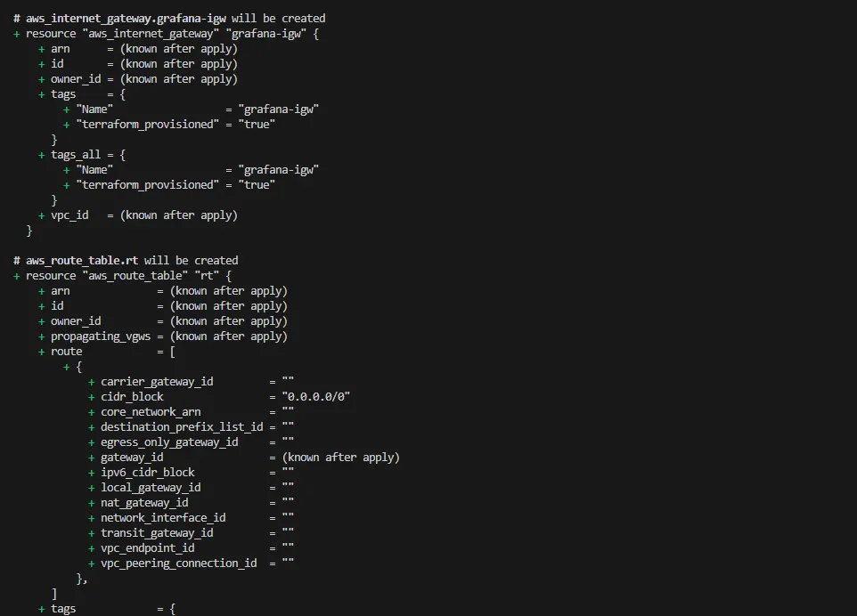Click the core_network_arn line

point(151,411)
